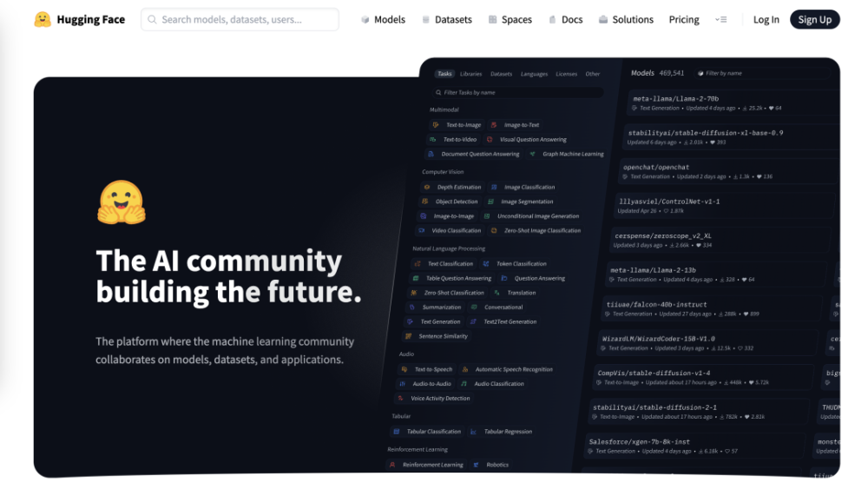Open the openchat/openchat model card
Image resolution: width=868 pixels, height=483 pixels.
coord(728,172)
